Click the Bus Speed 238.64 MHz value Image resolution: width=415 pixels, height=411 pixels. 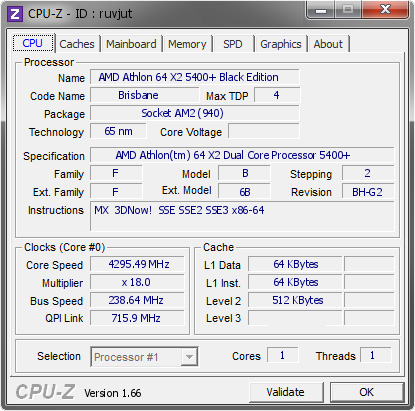pyautogui.click(x=137, y=300)
